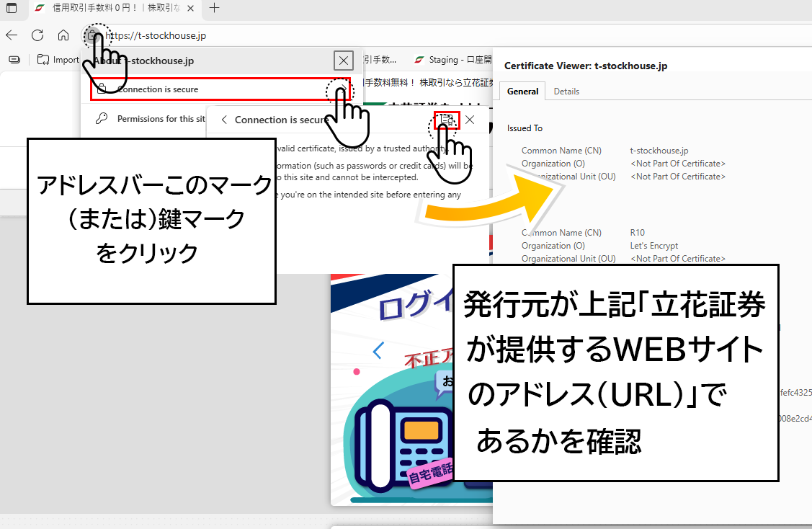Screen dimensions: 812x529
Task: Select the Certificate Viewer title text
Action: point(586,66)
